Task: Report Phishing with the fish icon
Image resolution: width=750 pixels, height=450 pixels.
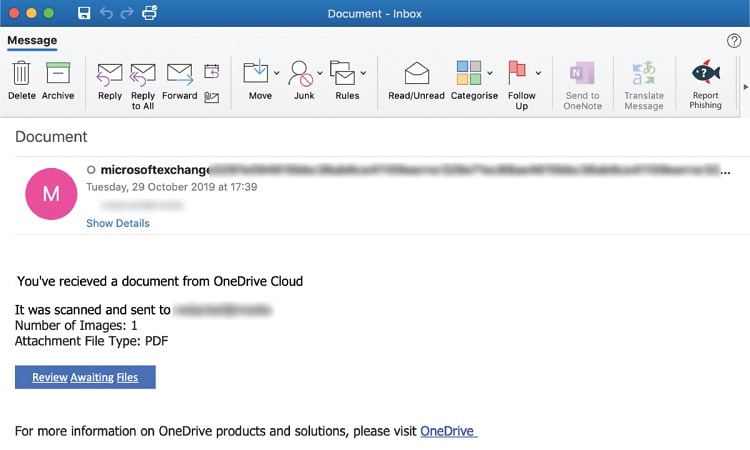Action: (x=706, y=73)
